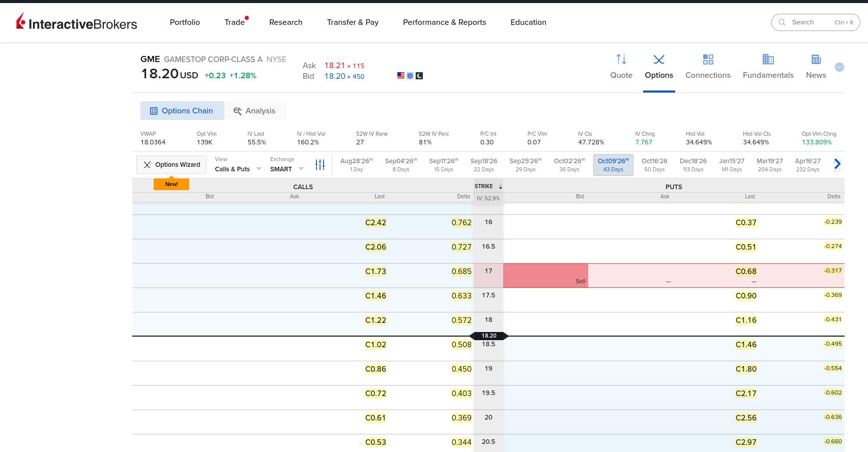868x452 pixels.
Task: Click the Opt Vlm Chng value 133.809%
Action: click(817, 142)
